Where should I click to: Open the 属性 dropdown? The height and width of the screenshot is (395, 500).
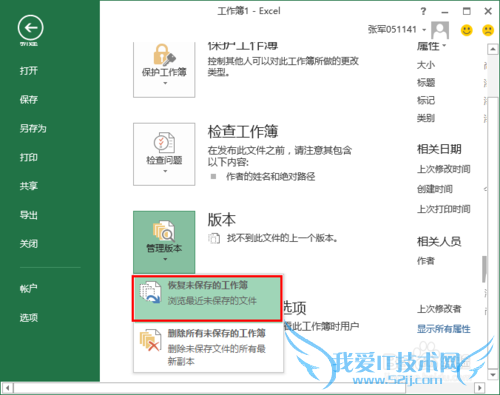coord(431,46)
